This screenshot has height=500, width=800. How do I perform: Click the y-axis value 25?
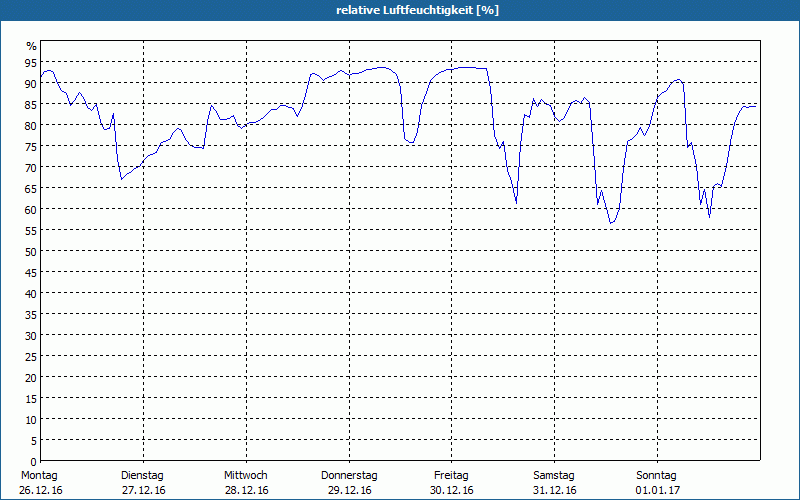[x=31, y=357]
